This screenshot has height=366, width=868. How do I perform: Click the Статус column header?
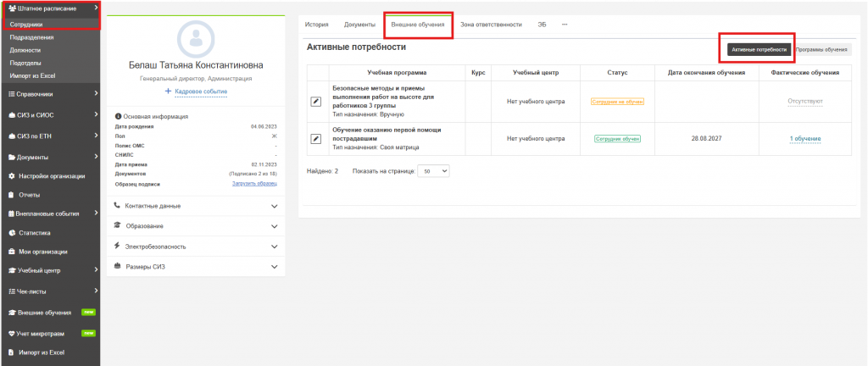617,72
